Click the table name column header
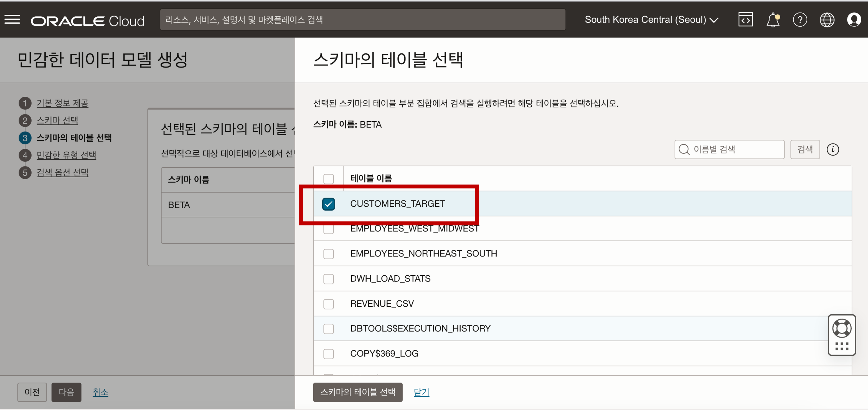 tap(371, 178)
